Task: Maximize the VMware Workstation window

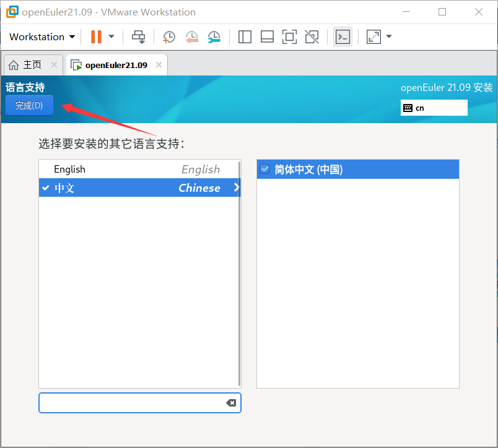Action: pos(442,12)
